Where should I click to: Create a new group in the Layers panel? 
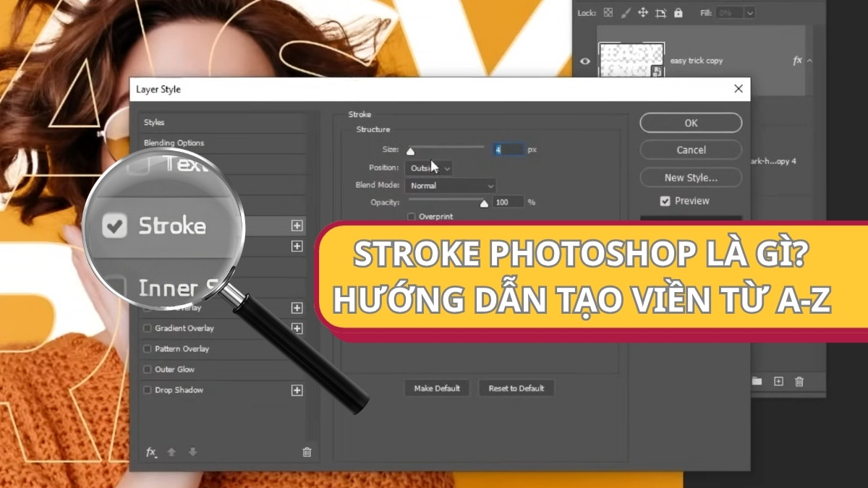click(757, 381)
